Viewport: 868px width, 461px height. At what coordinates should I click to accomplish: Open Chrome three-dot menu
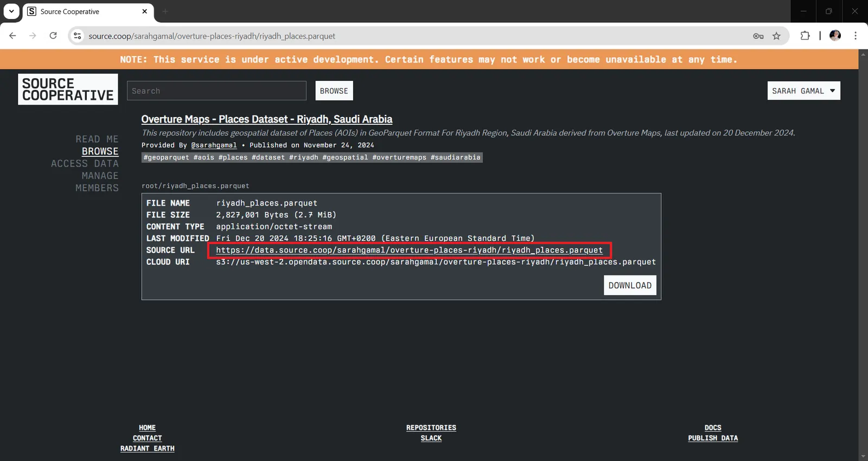856,36
